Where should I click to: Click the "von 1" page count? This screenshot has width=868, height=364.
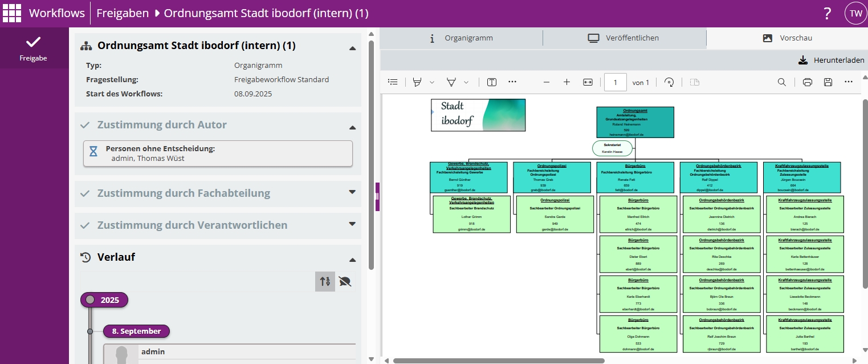click(x=641, y=83)
